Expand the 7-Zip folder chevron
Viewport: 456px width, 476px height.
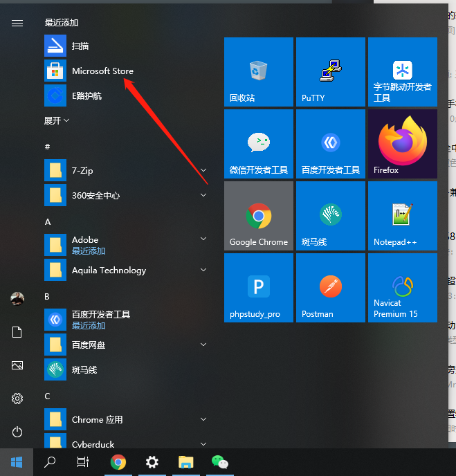203,170
